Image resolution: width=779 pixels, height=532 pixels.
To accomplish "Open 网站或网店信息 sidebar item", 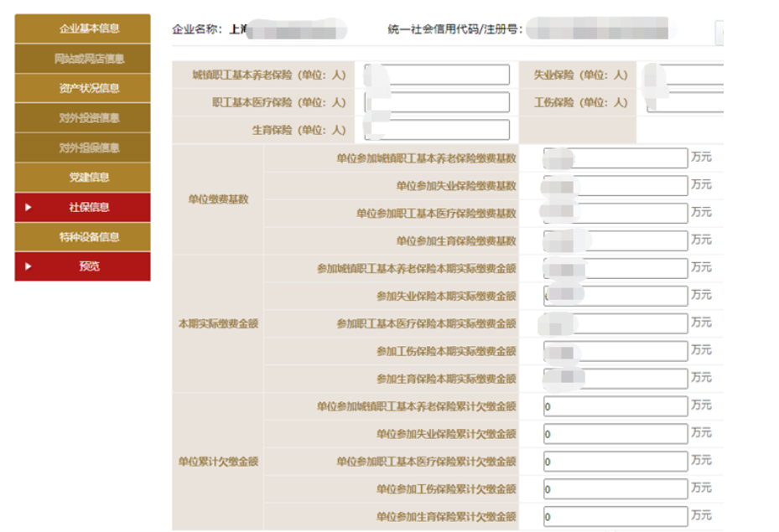I will [82, 59].
